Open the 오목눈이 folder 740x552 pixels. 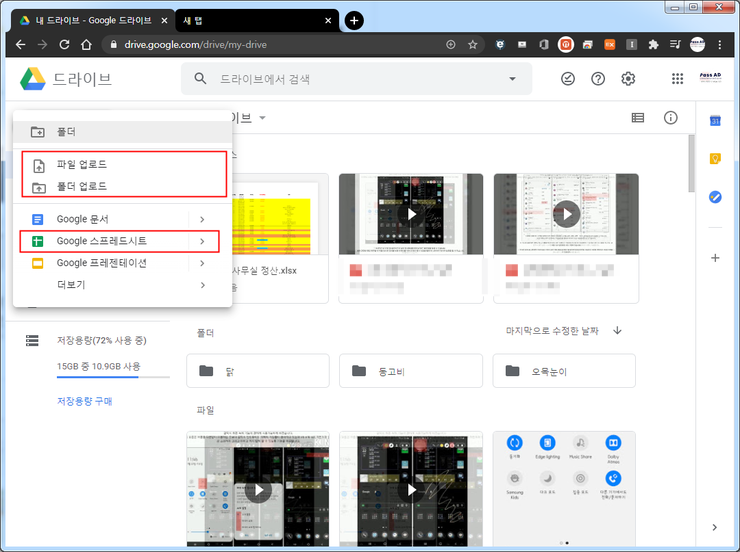[564, 371]
